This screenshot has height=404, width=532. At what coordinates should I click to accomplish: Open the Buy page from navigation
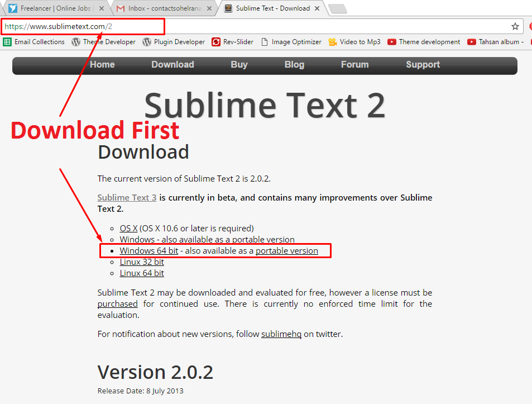(239, 64)
